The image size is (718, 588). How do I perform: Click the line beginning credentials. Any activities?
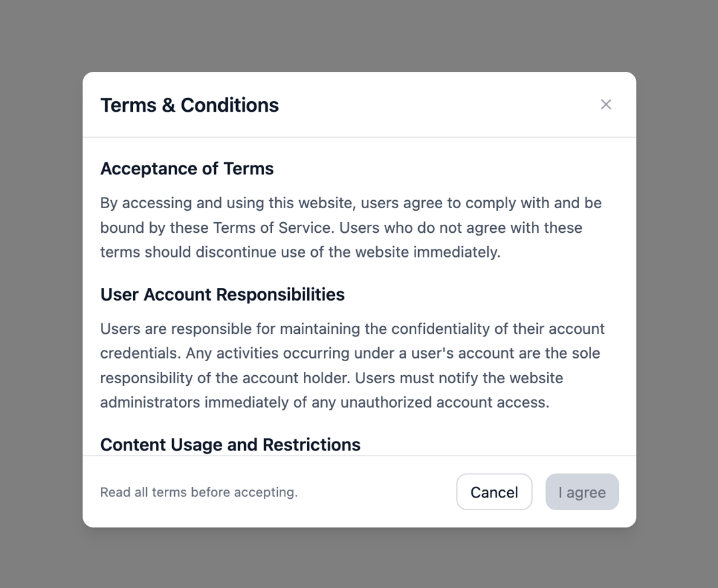click(350, 353)
